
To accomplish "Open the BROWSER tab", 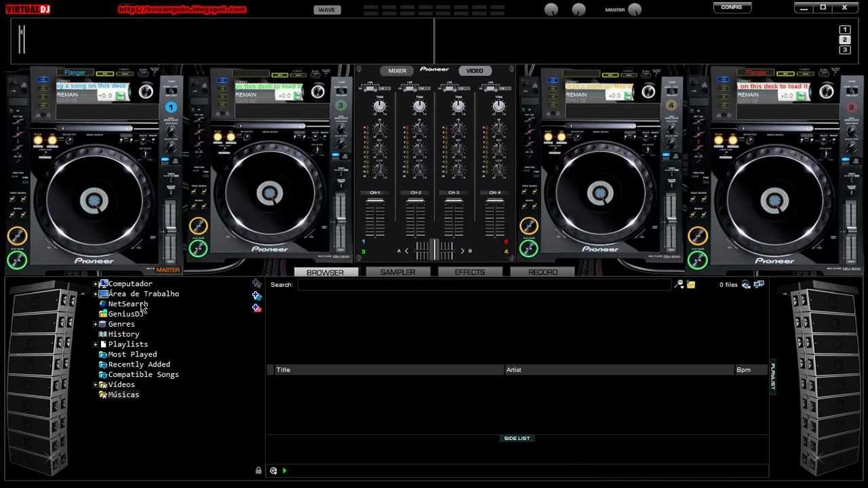I will click(x=325, y=272).
